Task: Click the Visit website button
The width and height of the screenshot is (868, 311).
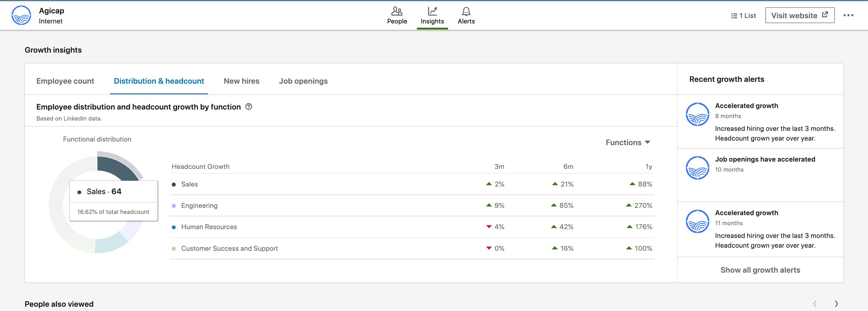Action: (799, 16)
